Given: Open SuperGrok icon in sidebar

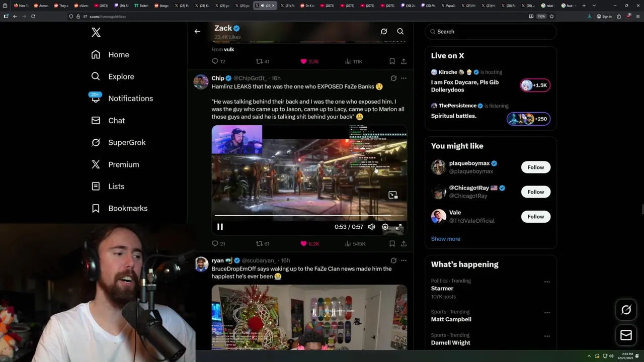Looking at the screenshot, I should coord(96,142).
